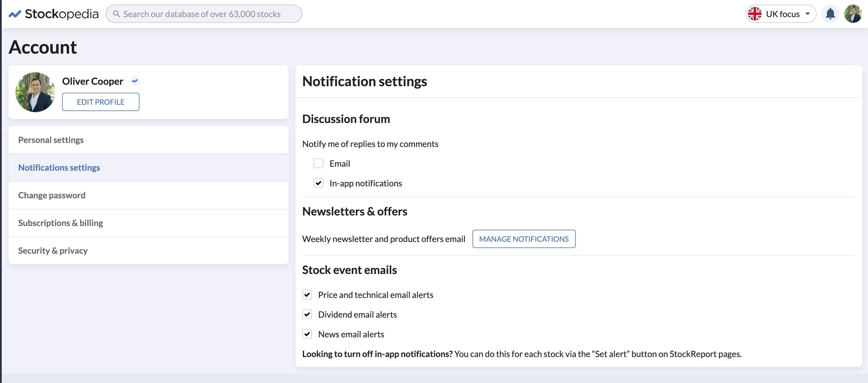Click Oliver Cooper's large profile photo

tap(35, 92)
